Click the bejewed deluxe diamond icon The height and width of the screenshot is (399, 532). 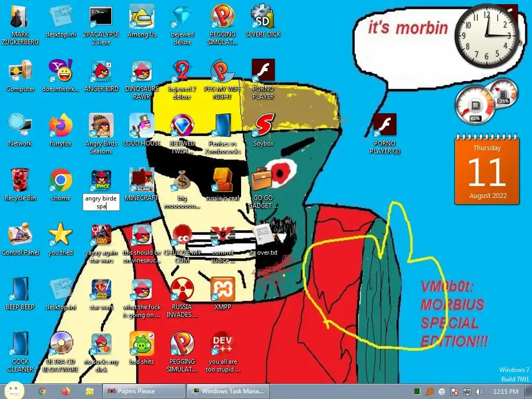pos(182,17)
